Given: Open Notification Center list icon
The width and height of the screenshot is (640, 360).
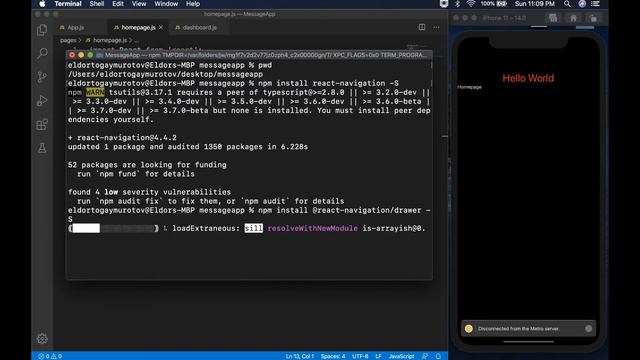Looking at the screenshot, I should point(596,4).
